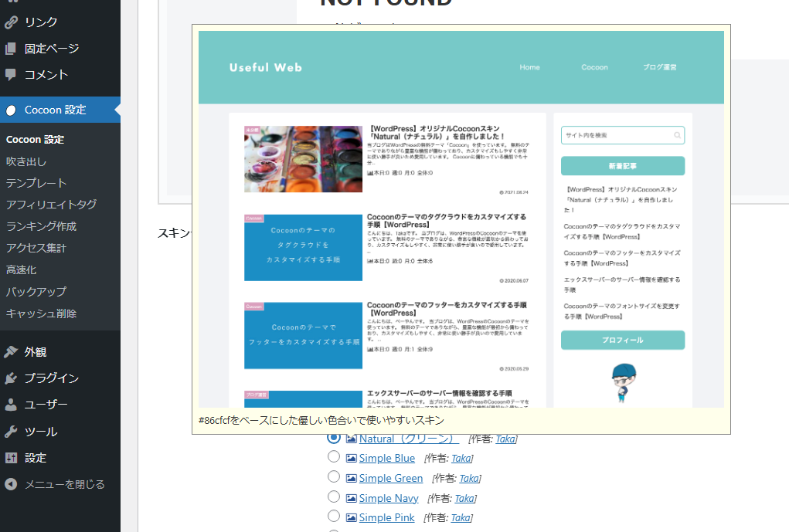
Task: Open the ランキング作成 submenu item
Action: [x=41, y=226]
